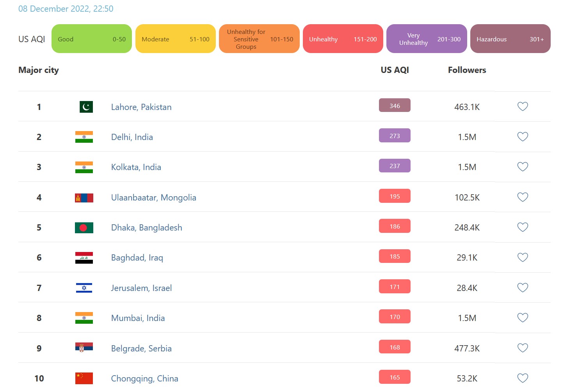
Task: Click the China flag beside Chongqing
Action: 84,378
